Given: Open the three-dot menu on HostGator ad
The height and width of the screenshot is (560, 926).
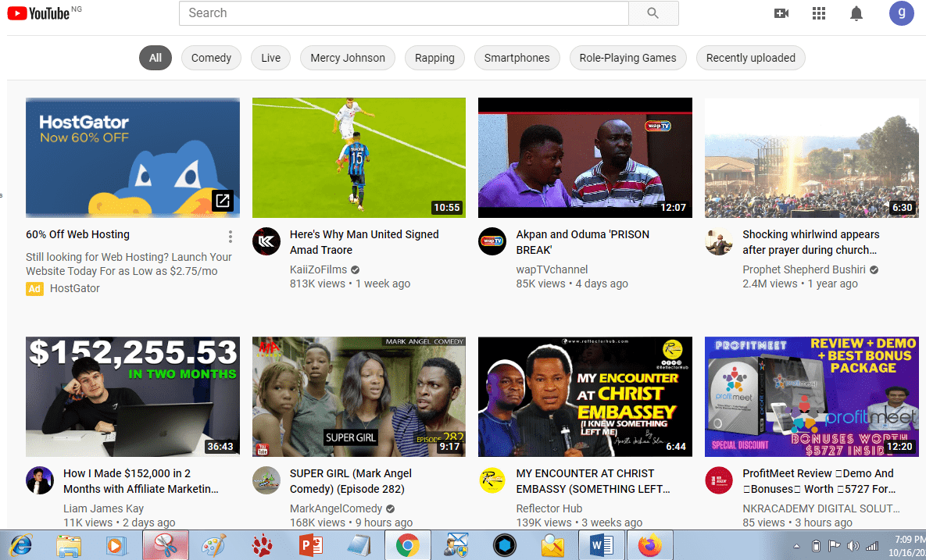Looking at the screenshot, I should tap(231, 237).
